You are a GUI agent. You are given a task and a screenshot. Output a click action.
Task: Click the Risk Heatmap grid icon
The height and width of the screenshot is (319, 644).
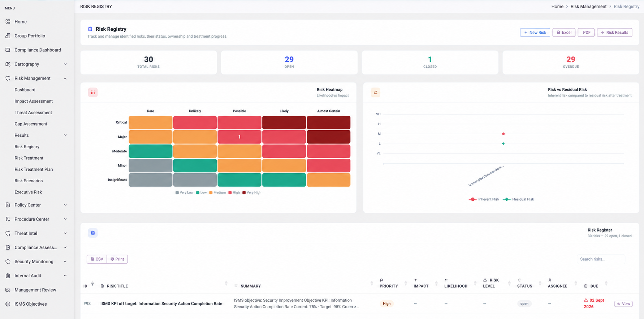click(x=93, y=93)
